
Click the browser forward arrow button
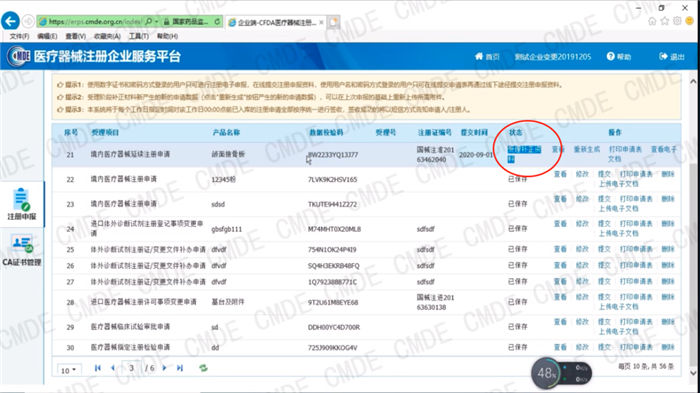tap(28, 21)
